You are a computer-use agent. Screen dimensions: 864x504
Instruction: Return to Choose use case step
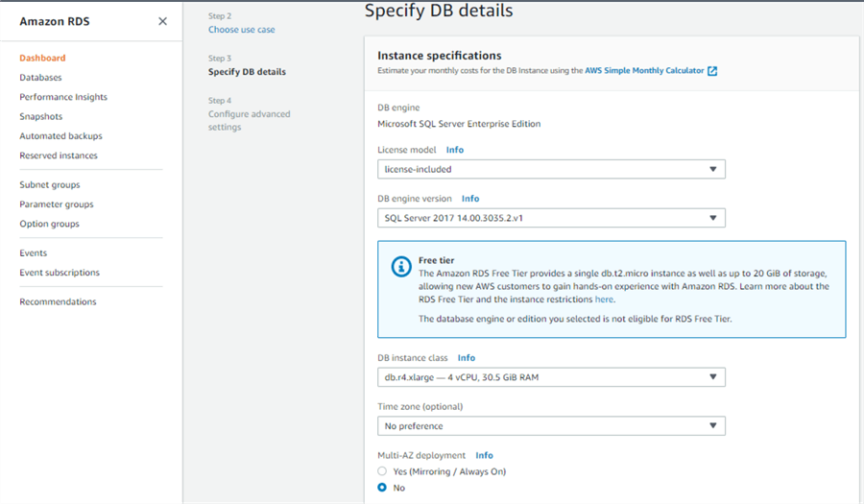[241, 30]
